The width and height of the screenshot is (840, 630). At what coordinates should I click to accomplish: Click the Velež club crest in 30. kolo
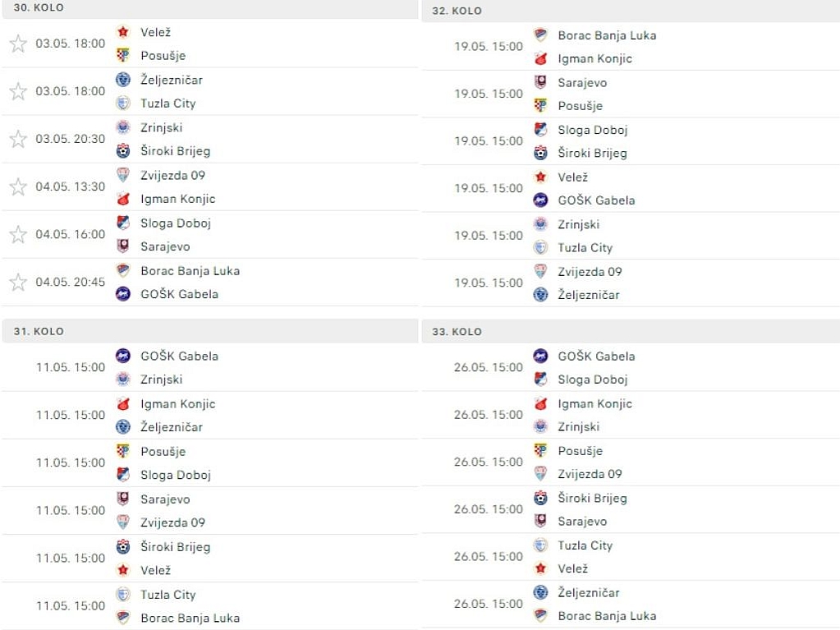[123, 32]
